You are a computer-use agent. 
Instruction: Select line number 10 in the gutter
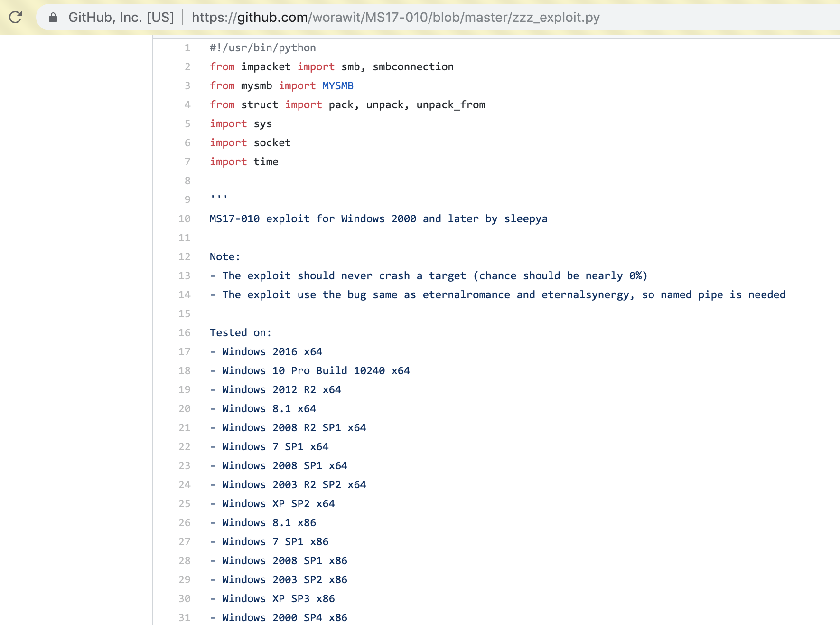pyautogui.click(x=185, y=219)
